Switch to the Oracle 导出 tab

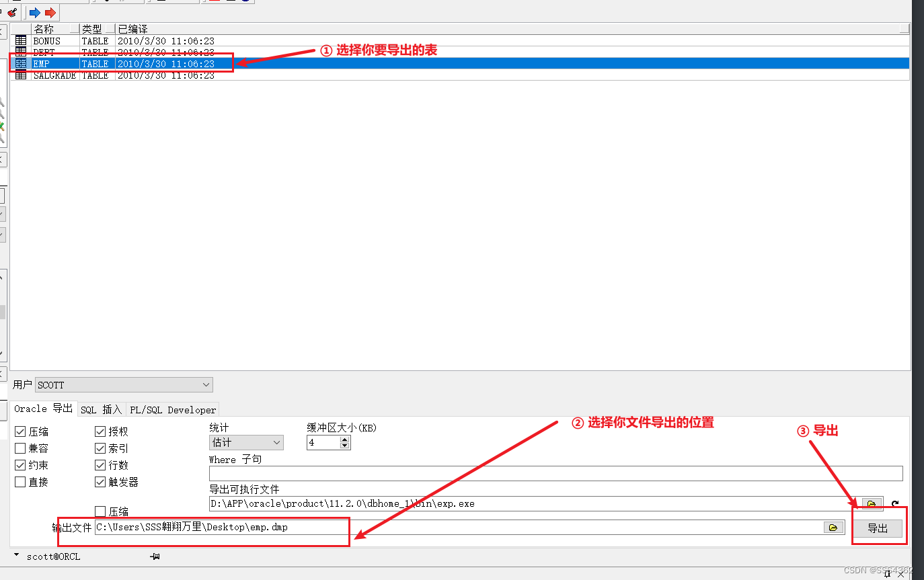[44, 409]
